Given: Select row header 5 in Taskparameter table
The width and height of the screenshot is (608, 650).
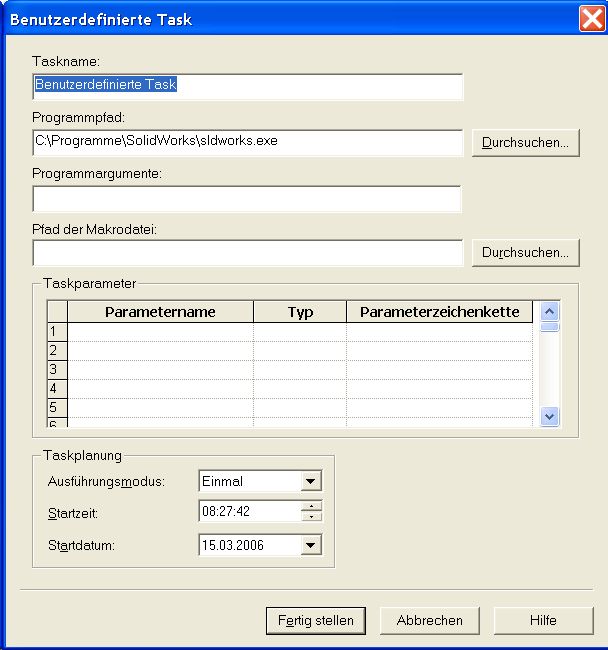Looking at the screenshot, I should tap(57, 408).
